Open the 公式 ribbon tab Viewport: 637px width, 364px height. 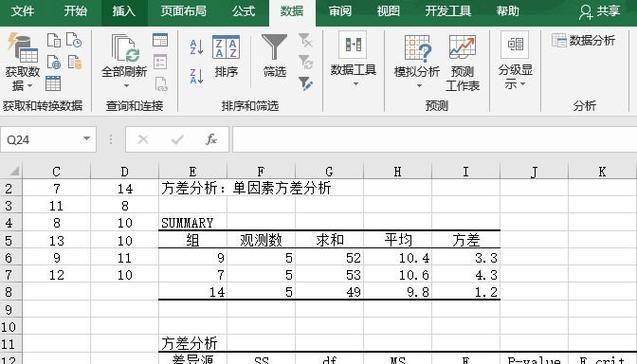pyautogui.click(x=244, y=11)
